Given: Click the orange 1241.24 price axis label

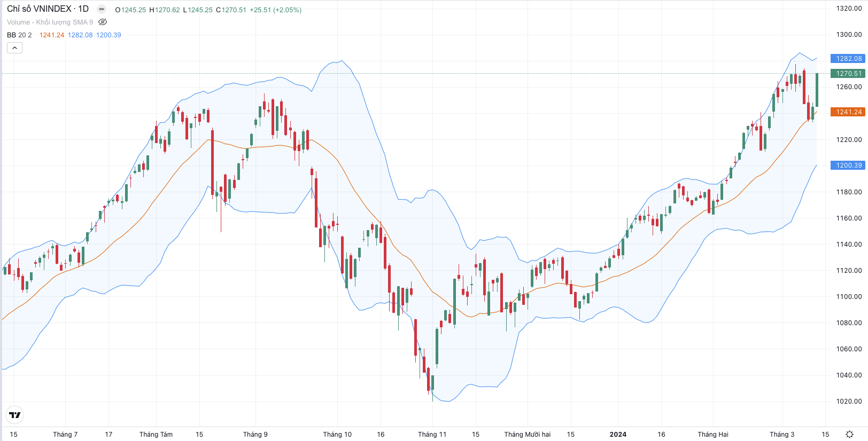Looking at the screenshot, I should [848, 112].
